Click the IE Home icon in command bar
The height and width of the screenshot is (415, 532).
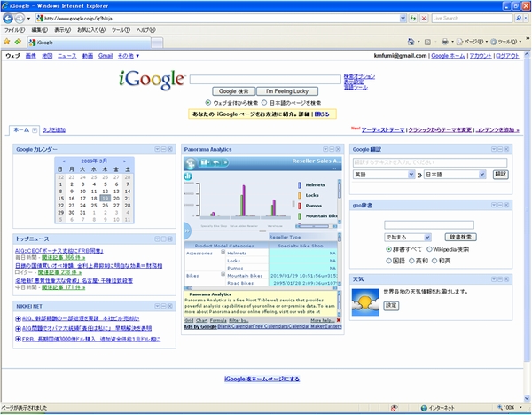pos(411,42)
